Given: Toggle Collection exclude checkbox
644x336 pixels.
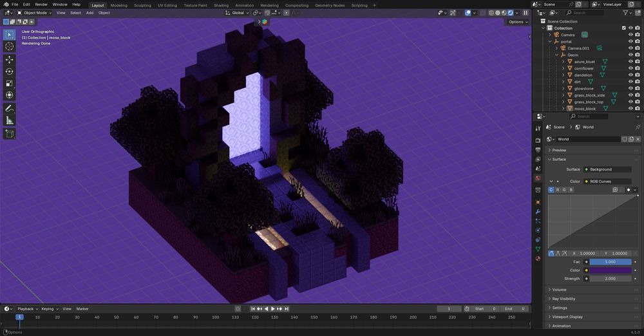Looking at the screenshot, I should pyautogui.click(x=624, y=28).
